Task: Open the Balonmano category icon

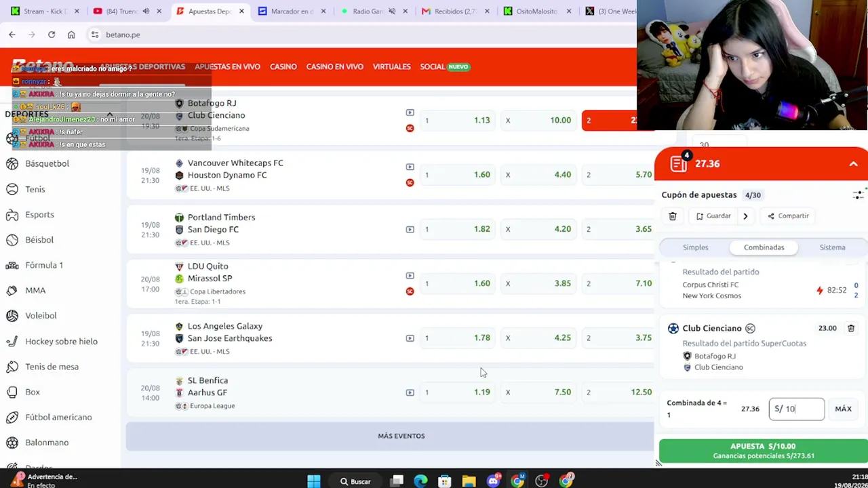Action: coord(12,443)
